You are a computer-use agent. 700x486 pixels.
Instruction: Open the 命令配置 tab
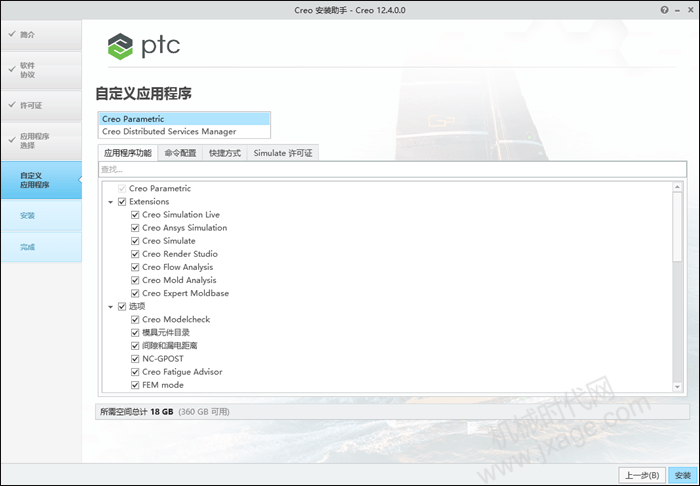[180, 153]
